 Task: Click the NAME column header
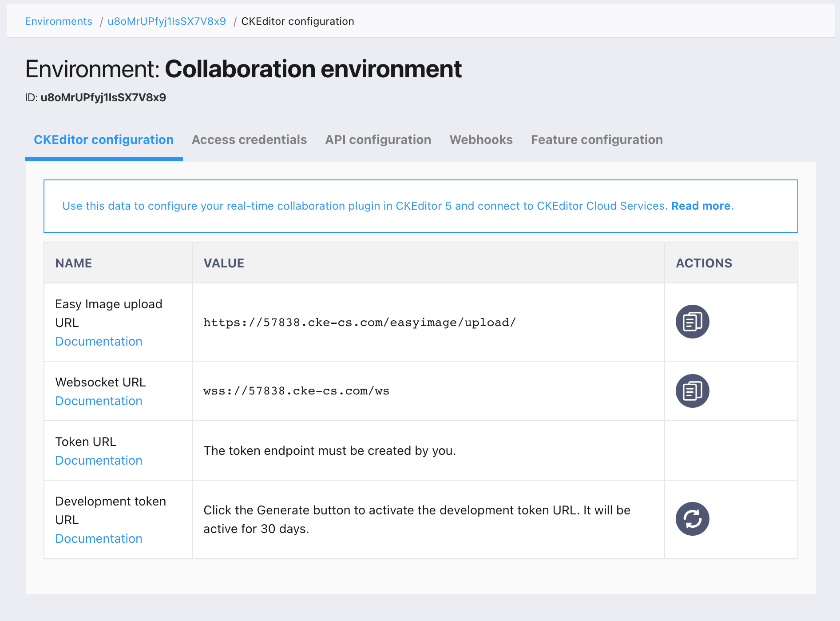(x=74, y=263)
